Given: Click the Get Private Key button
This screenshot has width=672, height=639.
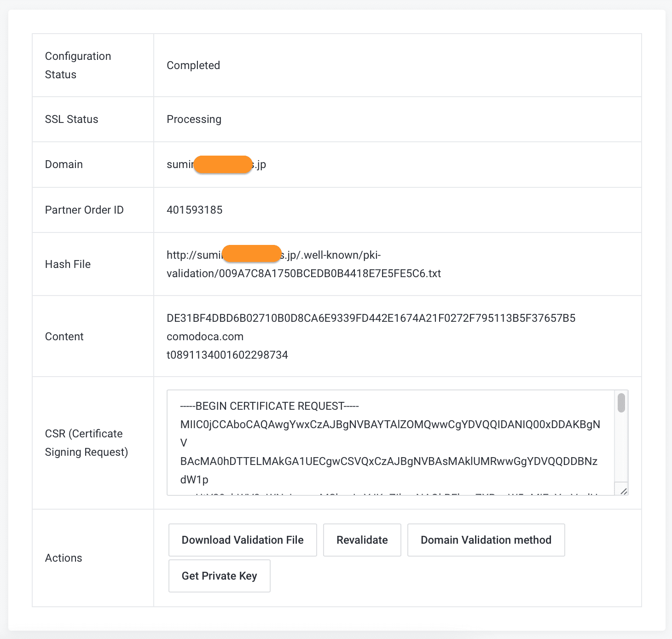Looking at the screenshot, I should point(219,576).
